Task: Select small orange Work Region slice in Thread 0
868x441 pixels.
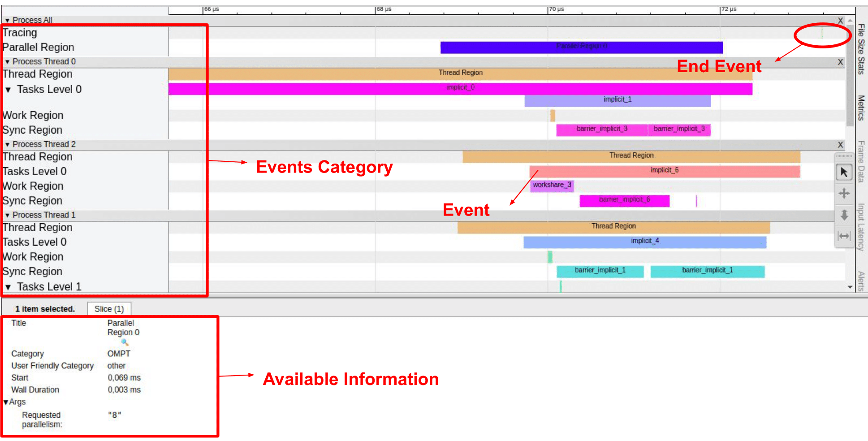Action: 553,116
